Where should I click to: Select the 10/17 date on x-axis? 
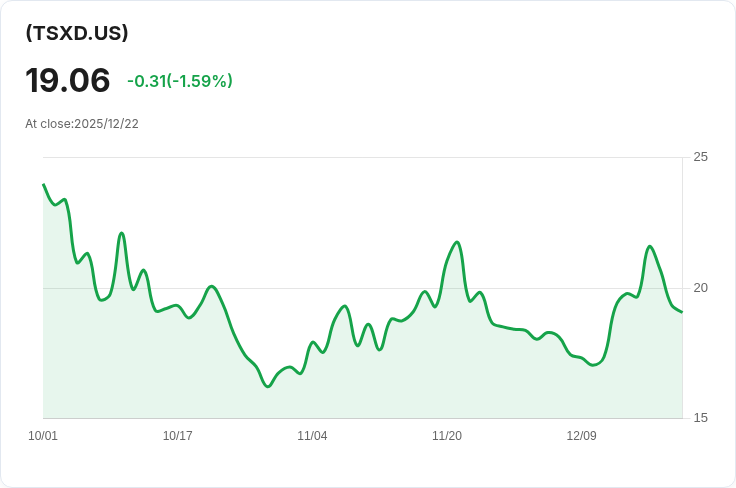(177, 436)
